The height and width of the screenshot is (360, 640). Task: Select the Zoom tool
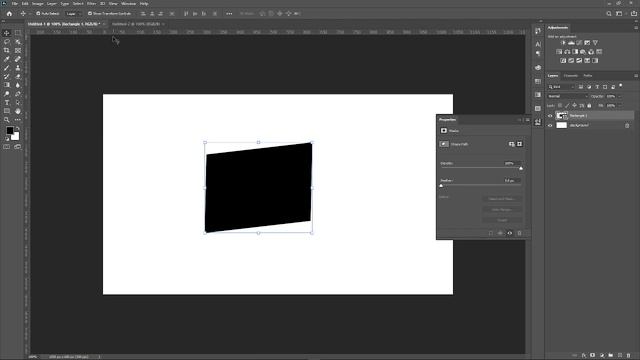tap(7, 120)
